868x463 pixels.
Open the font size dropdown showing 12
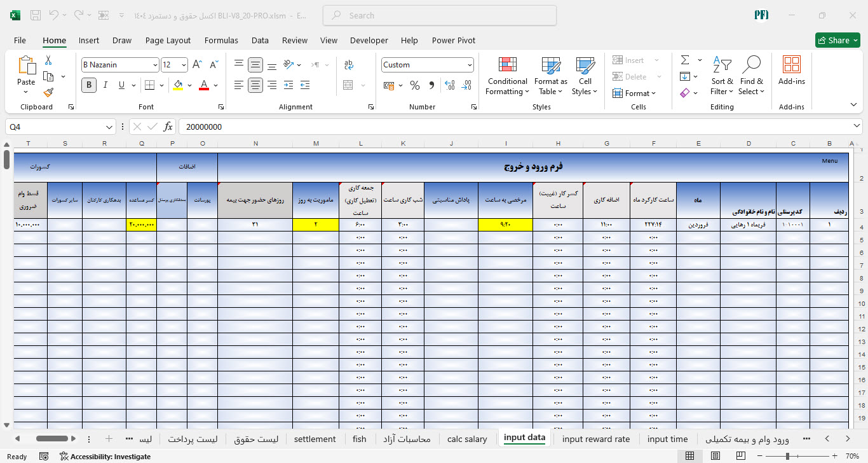(184, 65)
